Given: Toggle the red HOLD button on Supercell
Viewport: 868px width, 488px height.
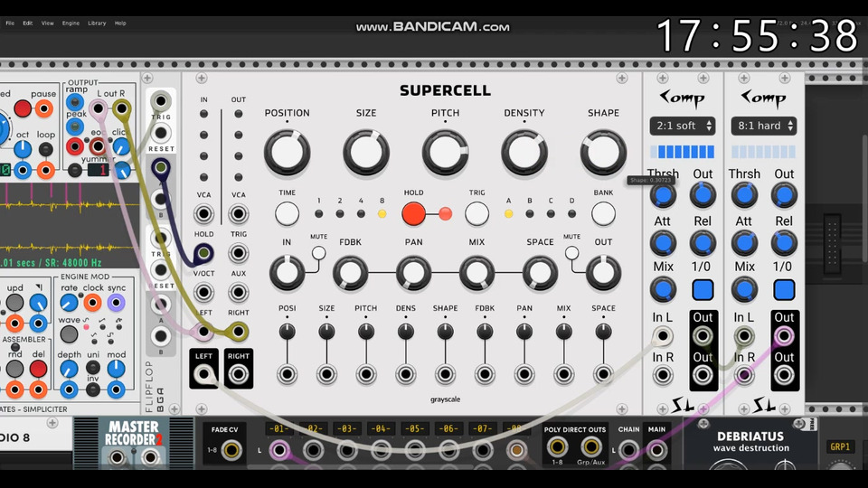Looking at the screenshot, I should tap(413, 213).
